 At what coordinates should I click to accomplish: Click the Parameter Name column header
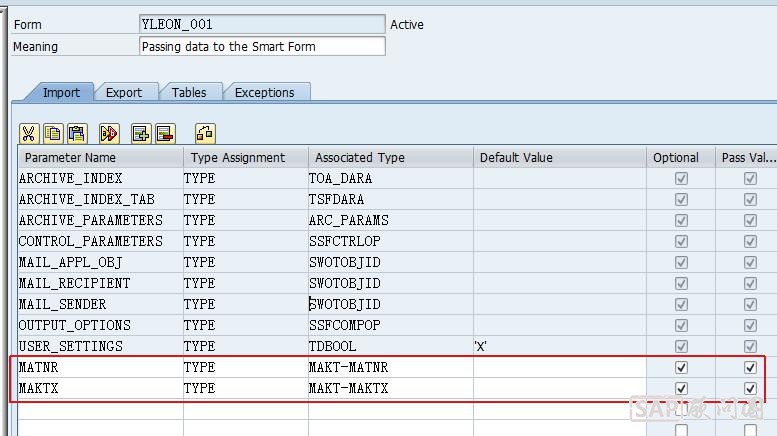[x=101, y=158]
